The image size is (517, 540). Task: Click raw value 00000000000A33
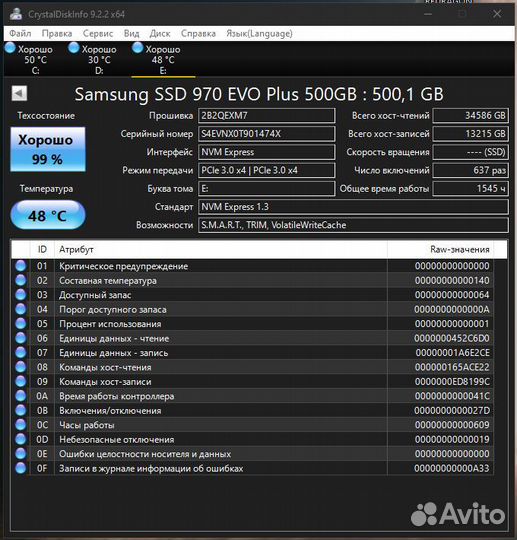[452, 468]
